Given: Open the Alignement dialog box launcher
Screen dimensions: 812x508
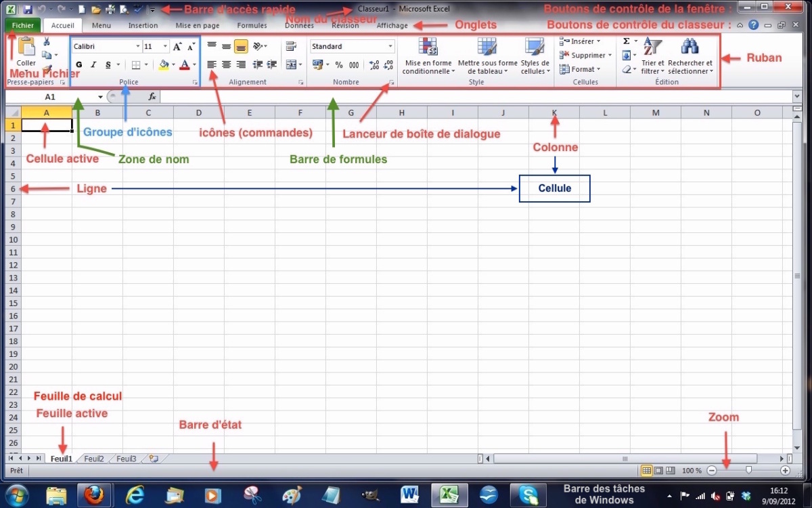Looking at the screenshot, I should [x=301, y=83].
